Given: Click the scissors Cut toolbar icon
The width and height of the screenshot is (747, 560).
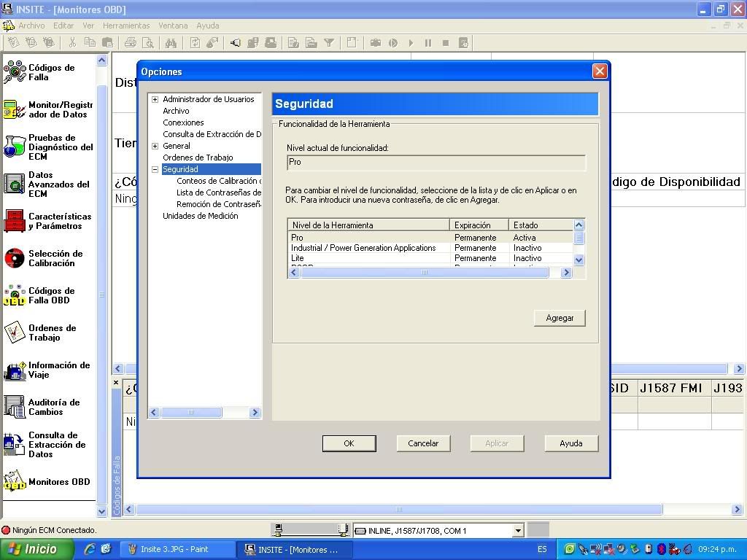Looking at the screenshot, I should pyautogui.click(x=72, y=43).
